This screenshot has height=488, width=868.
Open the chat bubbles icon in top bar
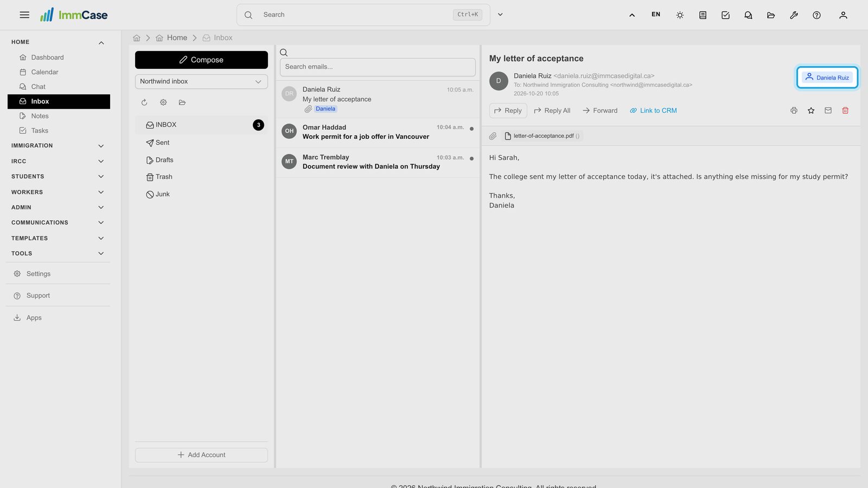(x=748, y=15)
